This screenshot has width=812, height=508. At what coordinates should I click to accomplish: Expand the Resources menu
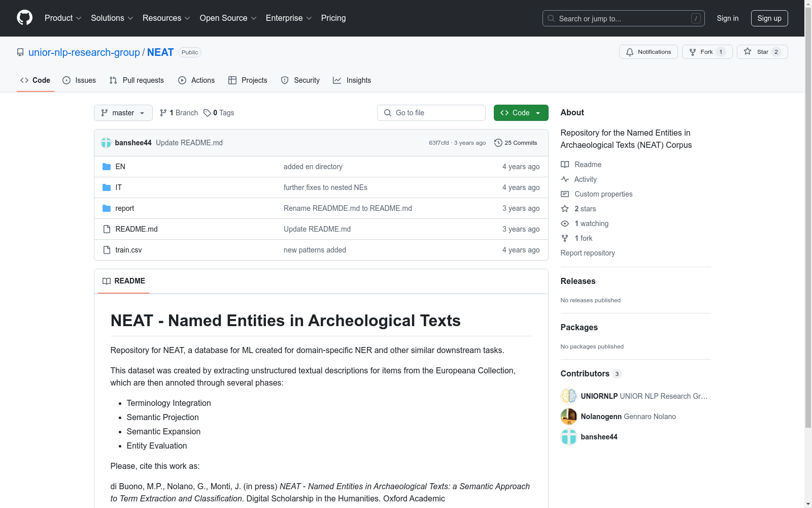pyautogui.click(x=166, y=18)
